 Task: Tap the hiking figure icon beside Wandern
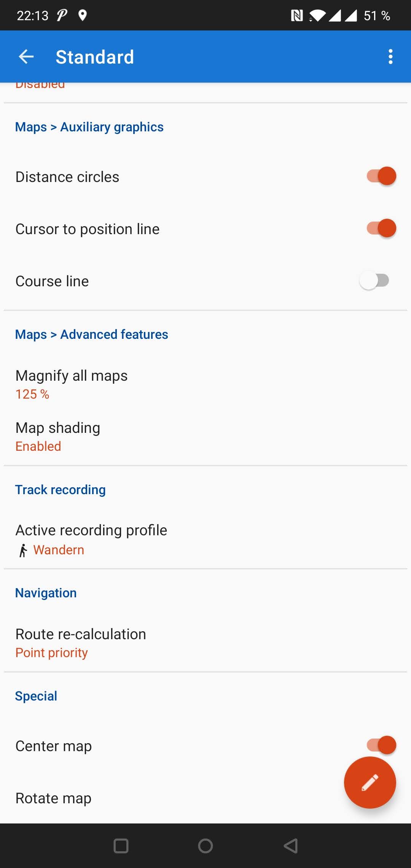point(23,550)
